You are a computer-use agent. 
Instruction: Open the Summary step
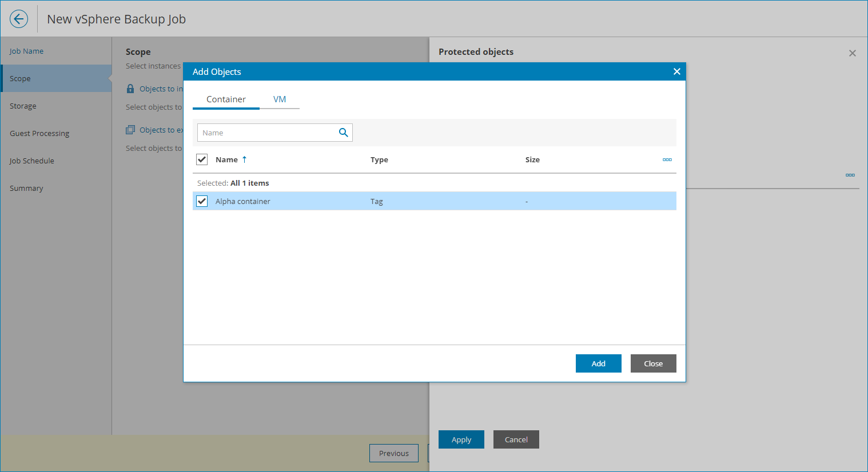(x=56, y=188)
